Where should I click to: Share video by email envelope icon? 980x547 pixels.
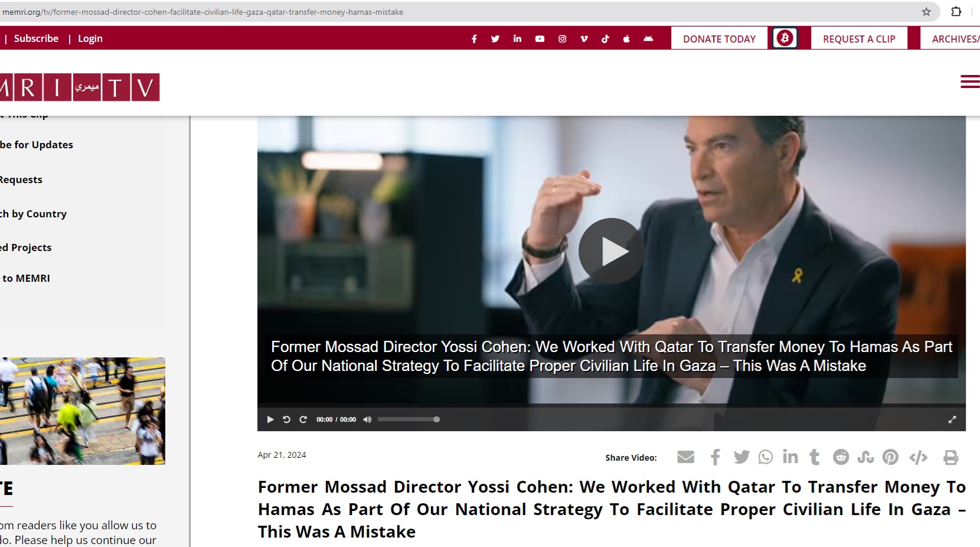click(685, 457)
